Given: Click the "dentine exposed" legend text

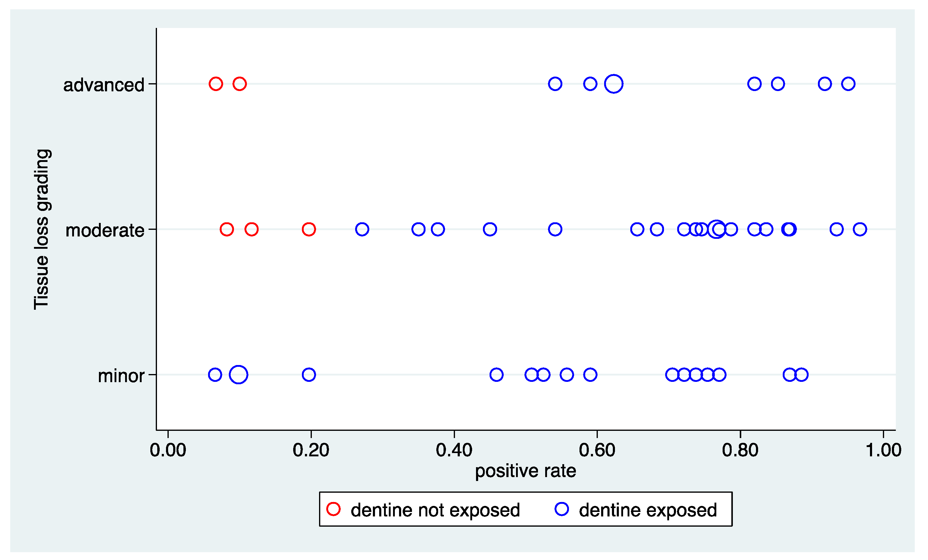Looking at the screenshot, I should click(648, 510).
